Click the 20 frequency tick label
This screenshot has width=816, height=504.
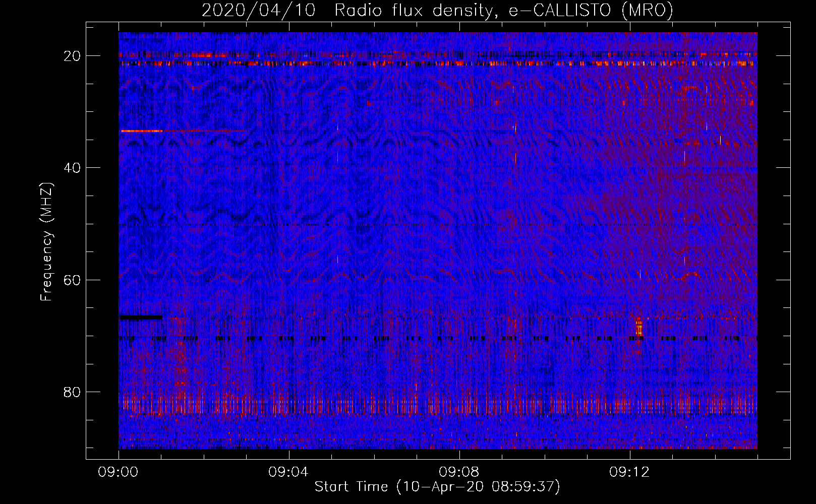(x=73, y=56)
